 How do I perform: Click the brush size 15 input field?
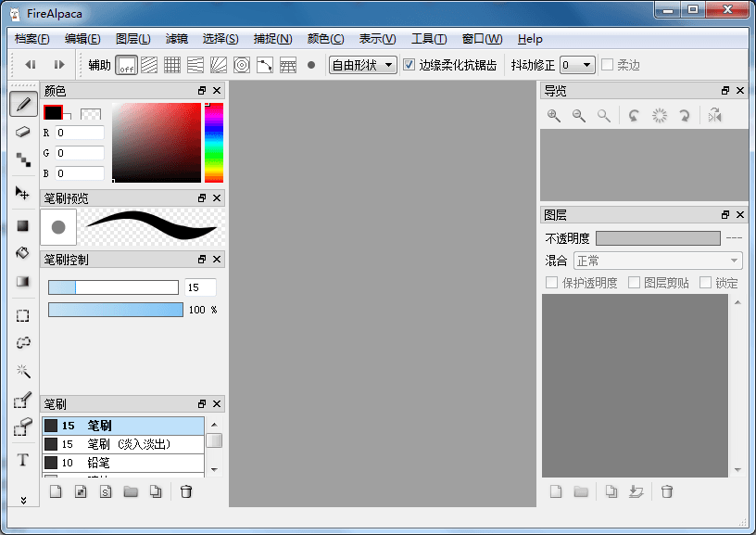pos(200,287)
